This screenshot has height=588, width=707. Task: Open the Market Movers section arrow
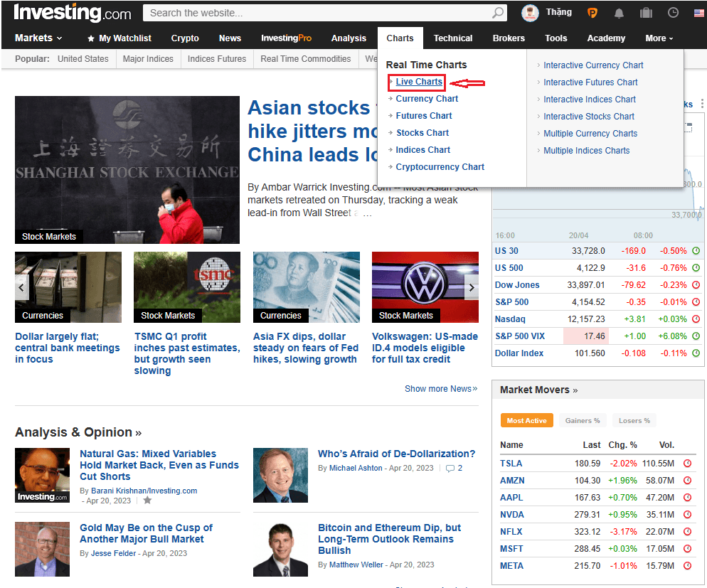(x=575, y=390)
